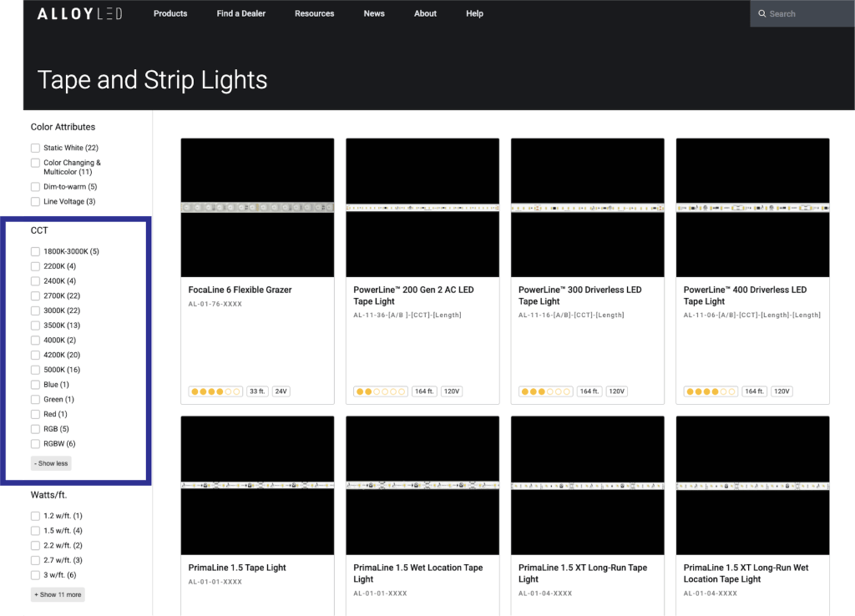Click the FocaLine 6 rating dots
Screen dimensions: 855x616
pyautogui.click(x=215, y=391)
